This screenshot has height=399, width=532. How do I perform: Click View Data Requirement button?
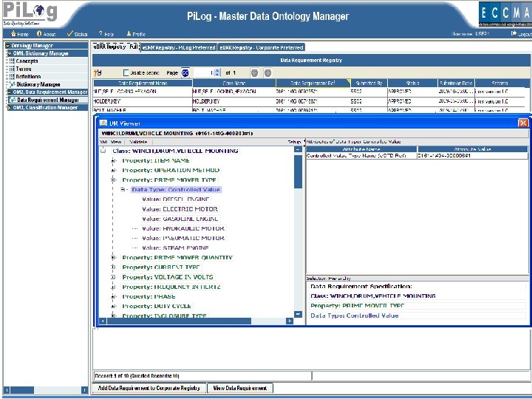pyautogui.click(x=240, y=388)
